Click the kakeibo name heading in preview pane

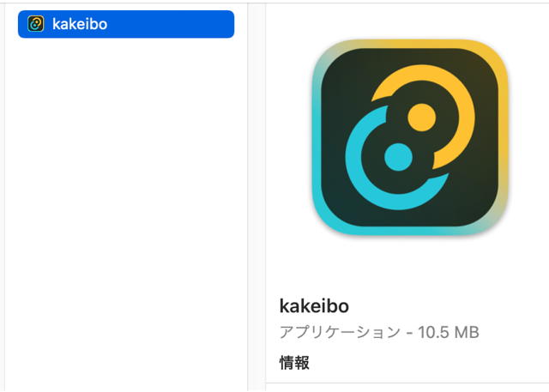[x=314, y=306]
